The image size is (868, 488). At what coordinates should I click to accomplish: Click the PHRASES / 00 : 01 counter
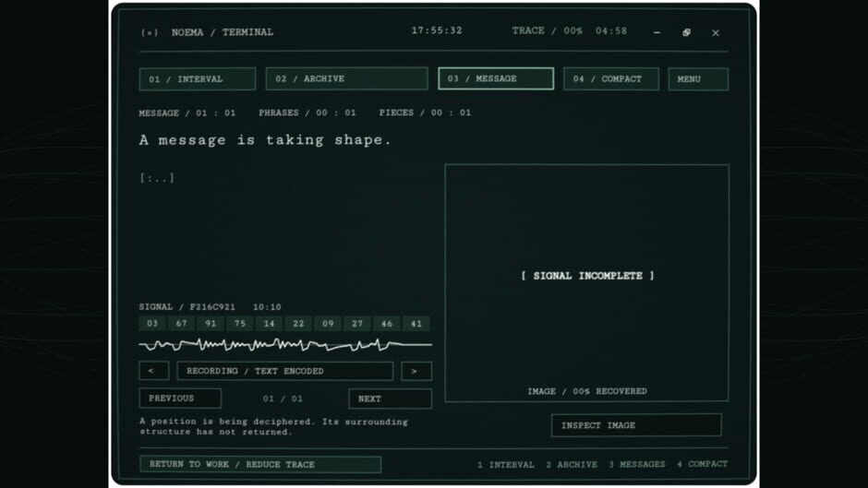(x=307, y=113)
